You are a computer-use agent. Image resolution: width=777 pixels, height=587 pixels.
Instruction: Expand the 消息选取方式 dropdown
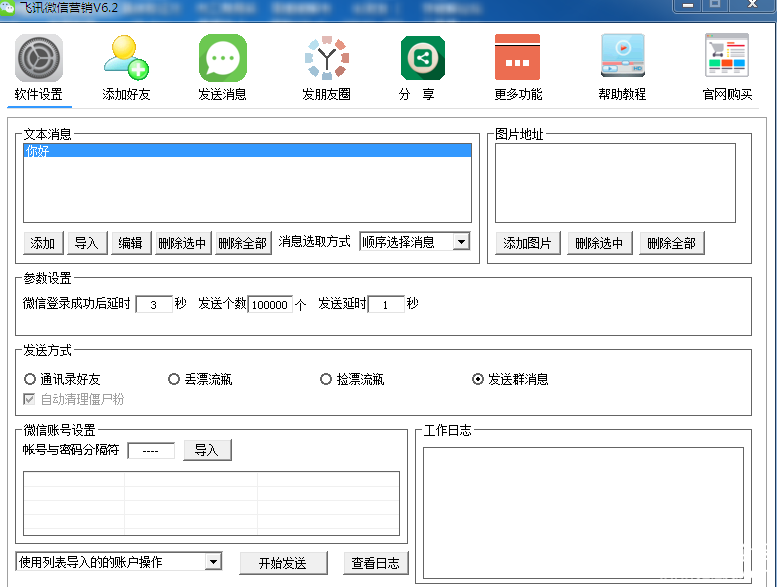pyautogui.click(x=460, y=242)
